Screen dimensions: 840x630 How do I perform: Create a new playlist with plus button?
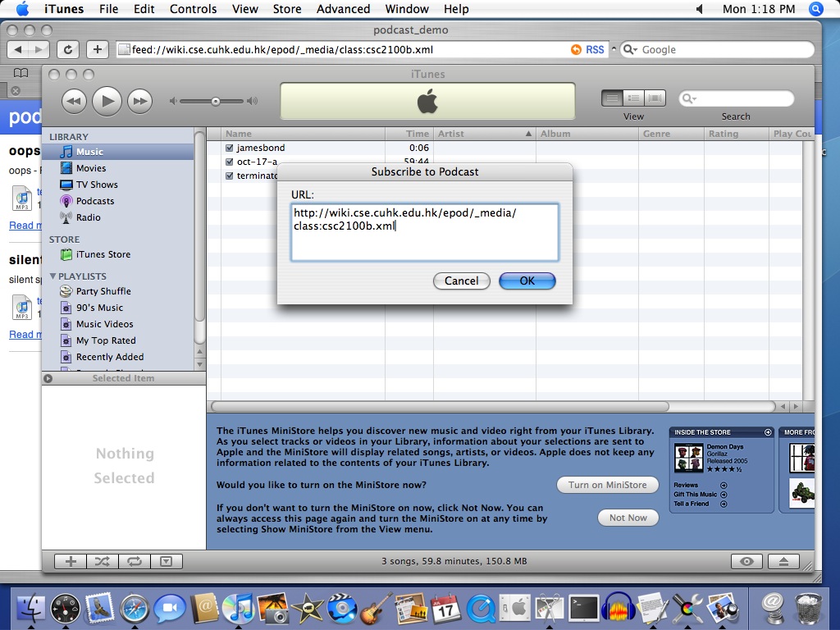point(71,561)
